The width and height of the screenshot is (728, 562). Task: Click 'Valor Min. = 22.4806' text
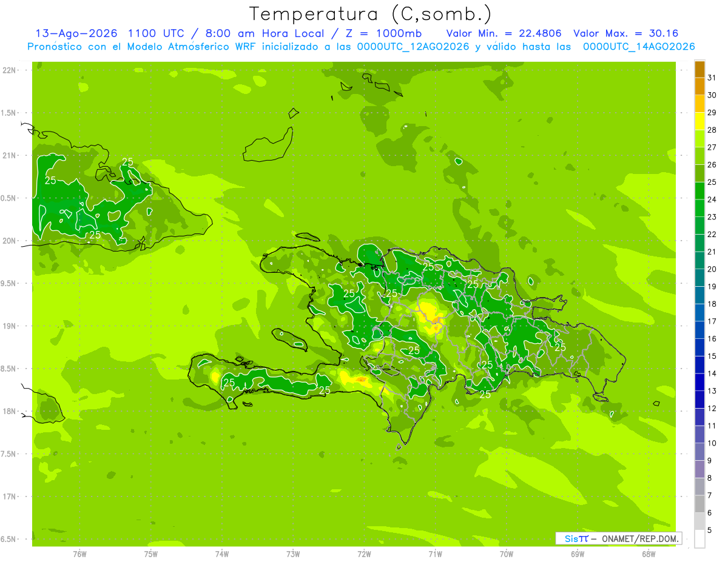pyautogui.click(x=504, y=33)
